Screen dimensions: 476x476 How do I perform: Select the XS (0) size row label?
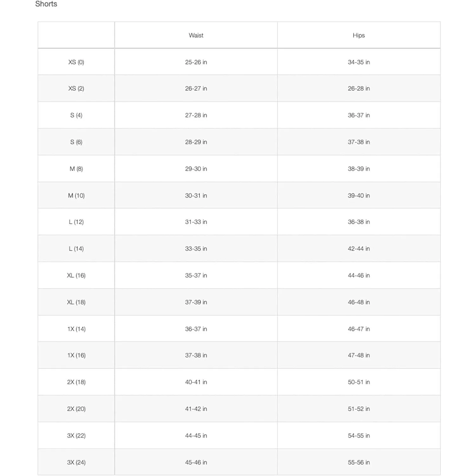point(76,62)
